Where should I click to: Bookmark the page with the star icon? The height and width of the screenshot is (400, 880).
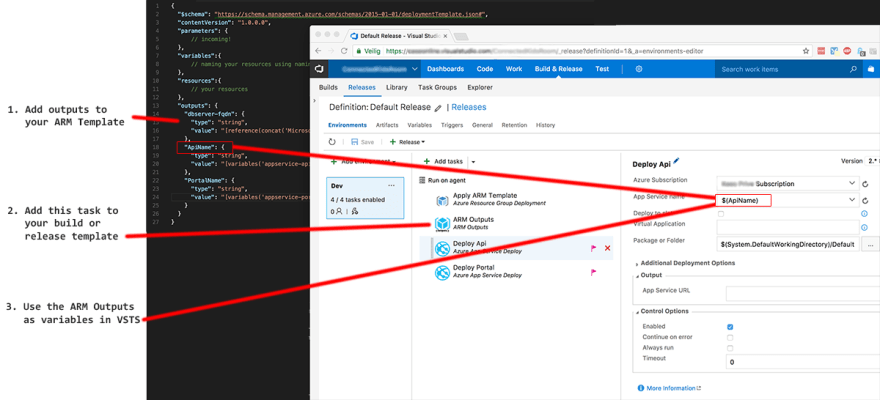(x=806, y=51)
